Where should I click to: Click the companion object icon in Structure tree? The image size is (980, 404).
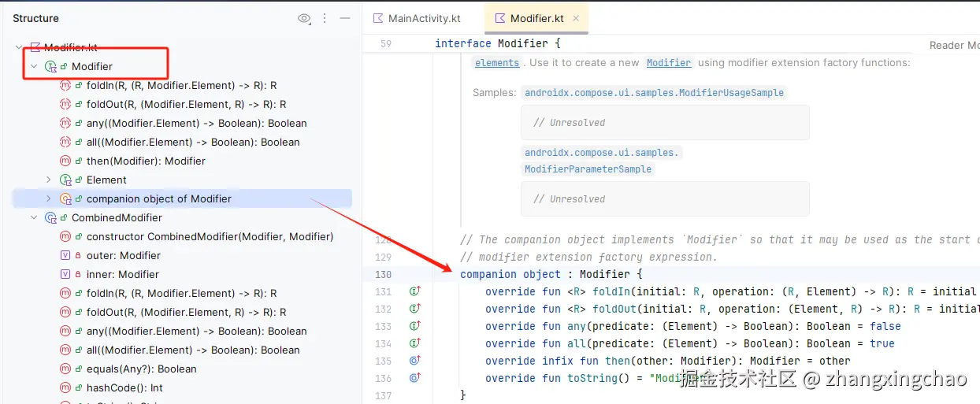click(66, 198)
